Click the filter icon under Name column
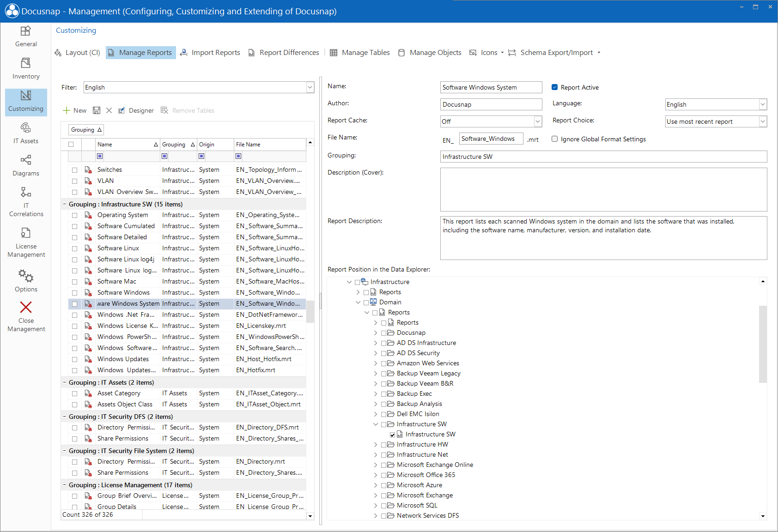The height and width of the screenshot is (532, 778). tap(100, 156)
